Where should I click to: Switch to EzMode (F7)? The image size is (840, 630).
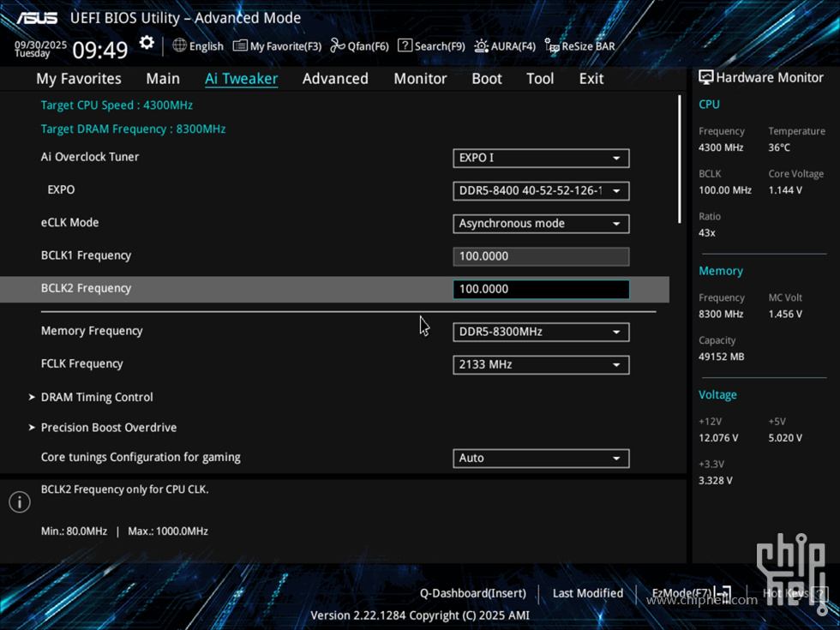click(x=690, y=593)
